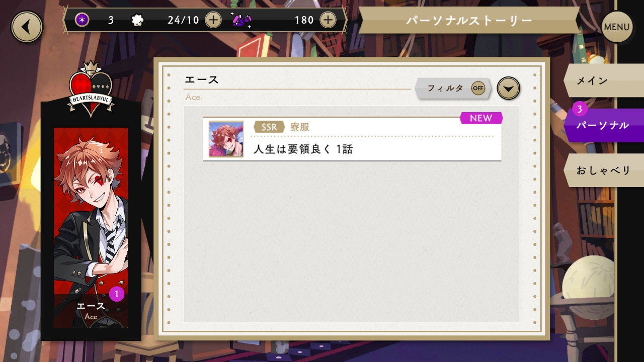Tap the SSR rarity label
Viewport: 644px width, 362px height.
tap(269, 127)
